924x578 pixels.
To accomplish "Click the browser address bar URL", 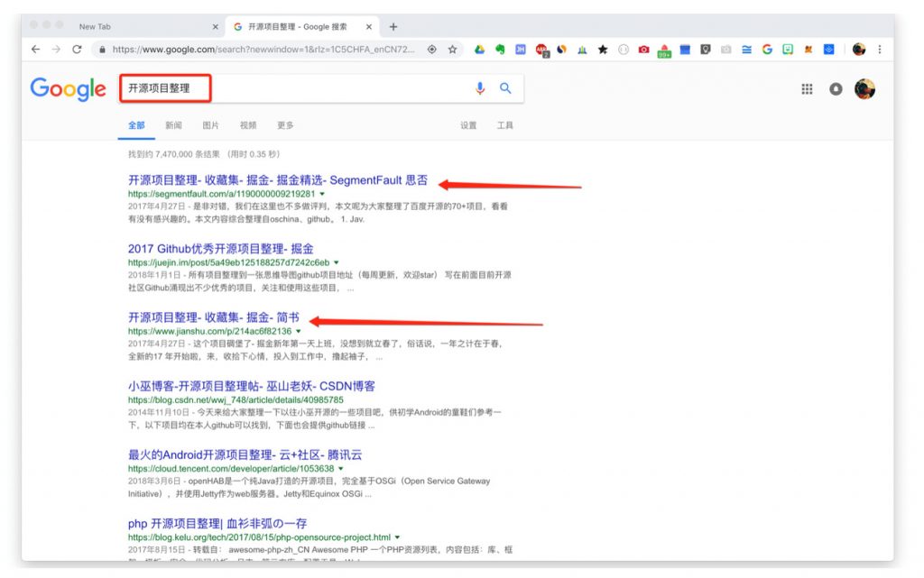I will 263,50.
